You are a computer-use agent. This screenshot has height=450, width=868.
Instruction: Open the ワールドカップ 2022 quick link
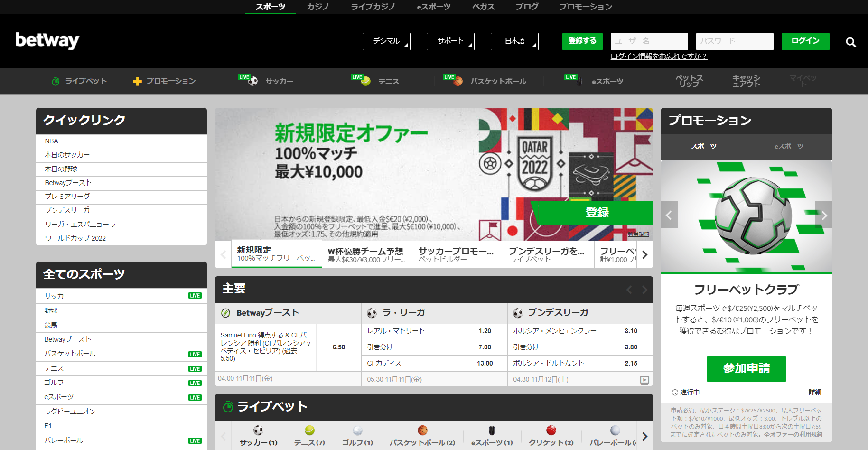121,238
